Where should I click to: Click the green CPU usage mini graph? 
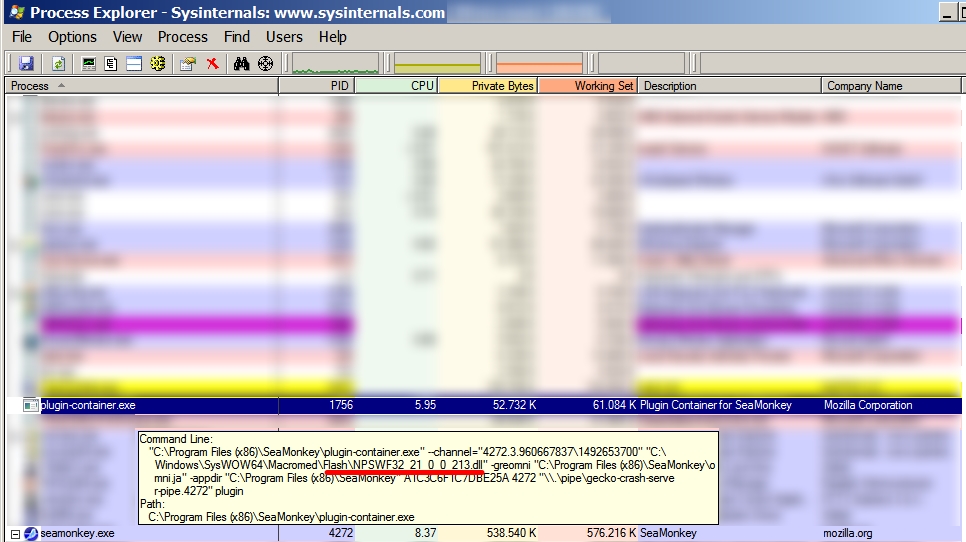[x=336, y=63]
